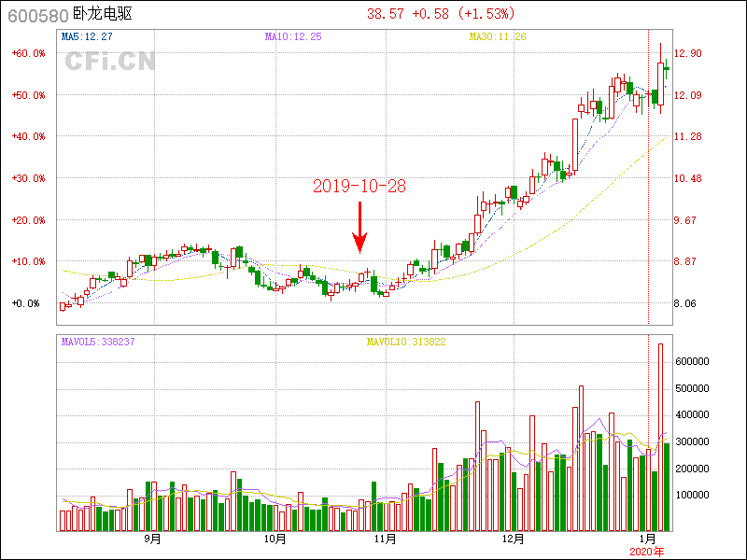Click the +10.0% percent axis label
This screenshot has height=560, width=747.
pos(29,261)
